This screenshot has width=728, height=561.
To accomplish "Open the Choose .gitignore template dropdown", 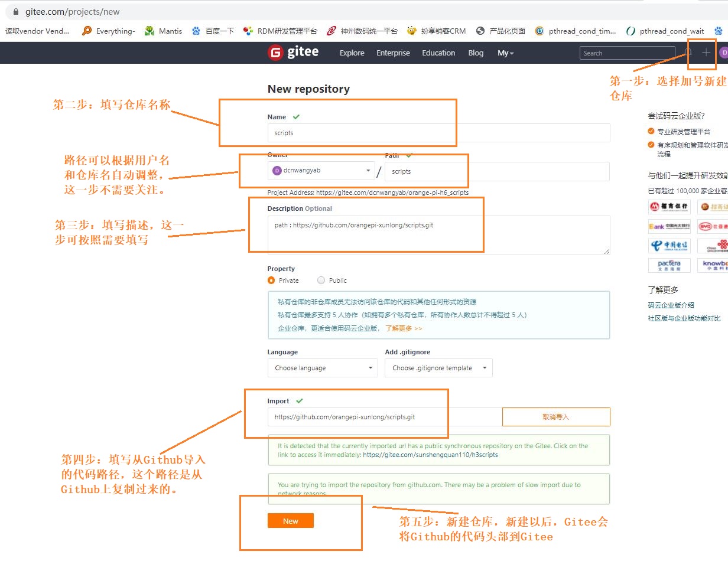I will click(438, 368).
